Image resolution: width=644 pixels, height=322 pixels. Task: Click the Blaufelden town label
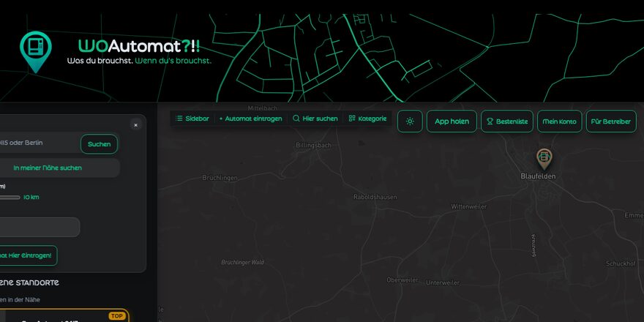(538, 176)
